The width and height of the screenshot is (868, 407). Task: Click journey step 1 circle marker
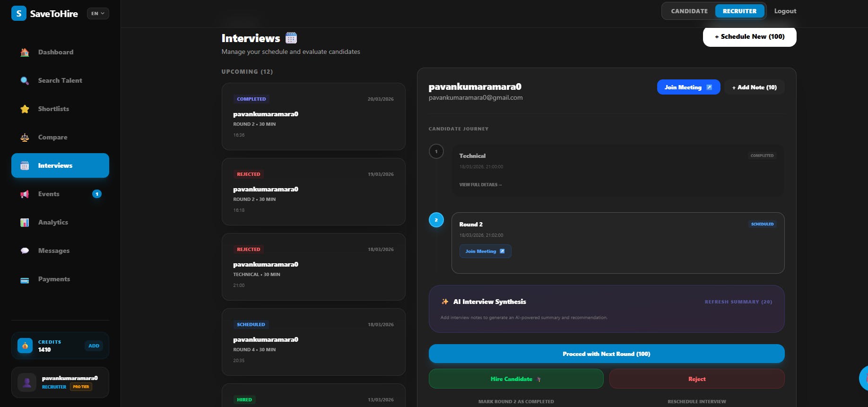click(436, 151)
